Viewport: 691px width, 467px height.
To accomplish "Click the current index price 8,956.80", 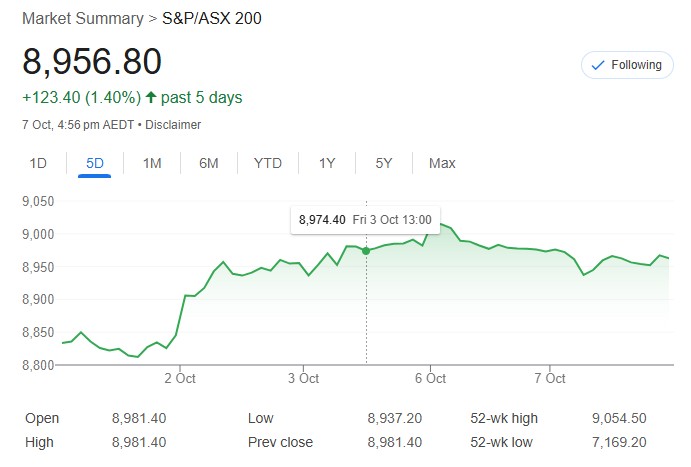I will coord(92,62).
